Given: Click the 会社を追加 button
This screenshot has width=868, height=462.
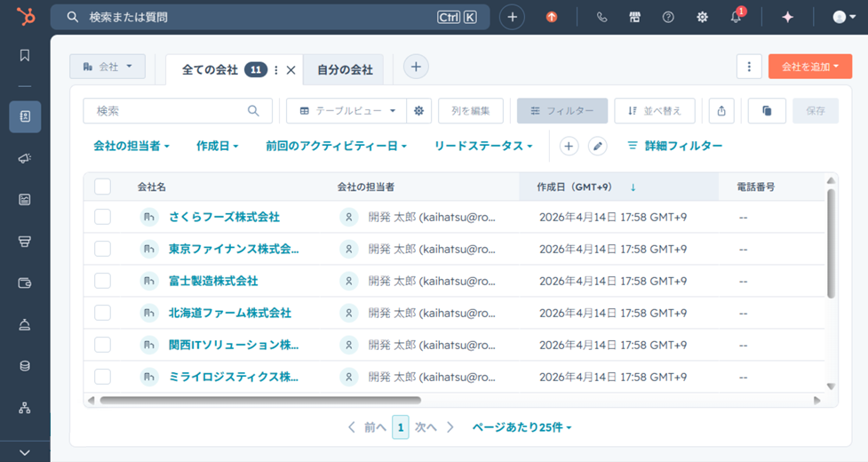Looking at the screenshot, I should [x=809, y=67].
